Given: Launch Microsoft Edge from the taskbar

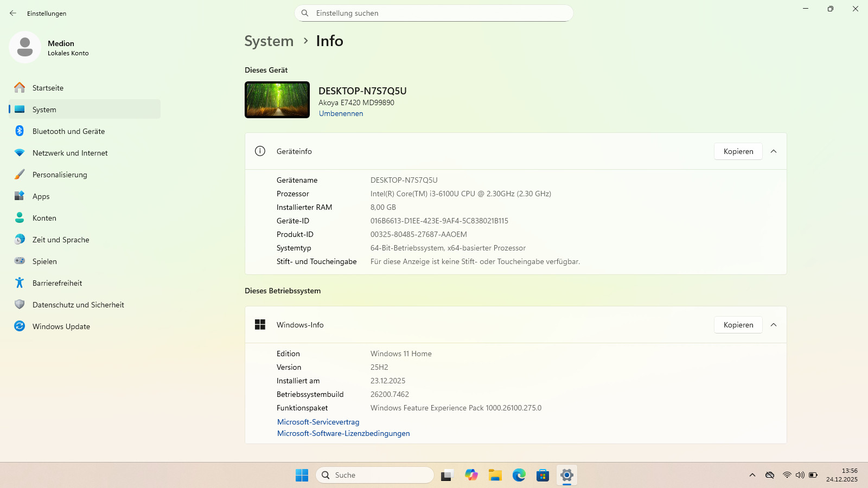Looking at the screenshot, I should pyautogui.click(x=519, y=475).
